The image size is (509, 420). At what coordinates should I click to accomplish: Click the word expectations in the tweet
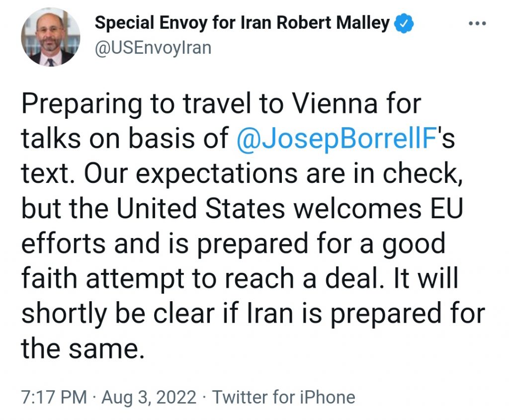point(217,174)
